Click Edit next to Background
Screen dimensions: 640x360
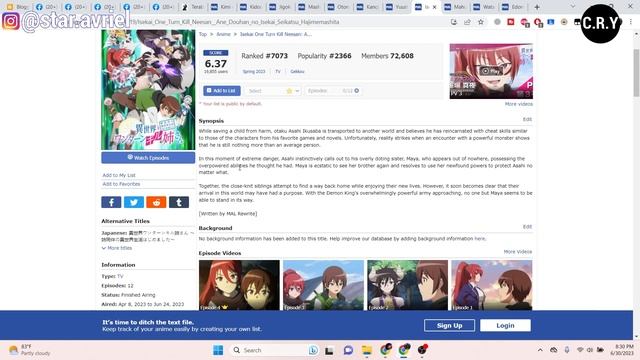[x=527, y=227]
